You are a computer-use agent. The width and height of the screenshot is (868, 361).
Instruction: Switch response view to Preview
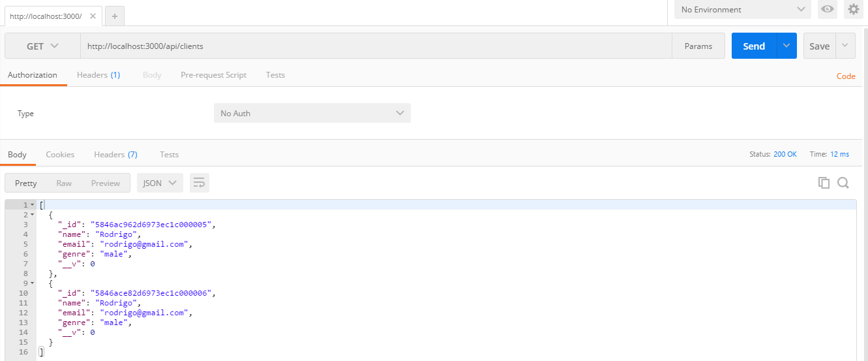tap(106, 183)
